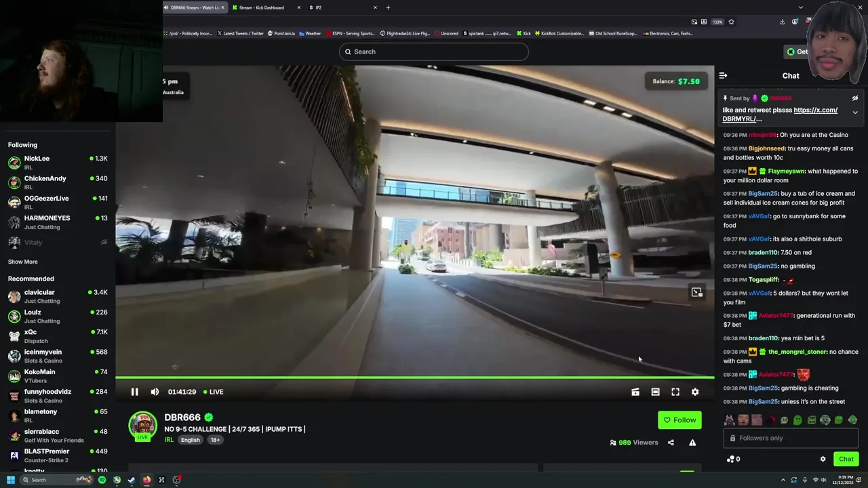
Task: Open Spotify from taskbar
Action: click(102, 480)
